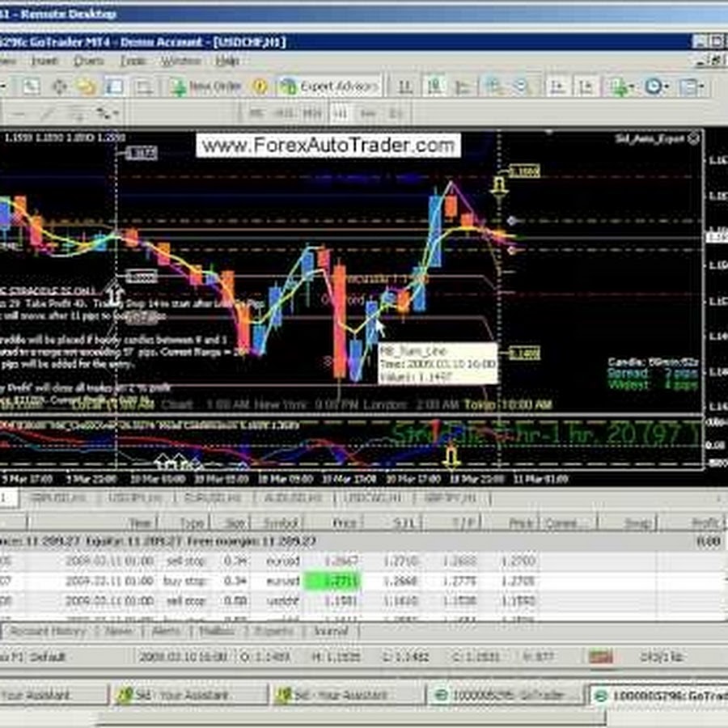Open the Market Watch window icon
The height and width of the screenshot is (728, 728).
[31, 87]
